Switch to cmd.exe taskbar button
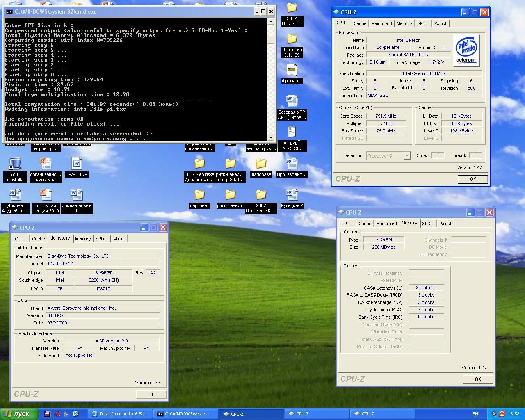Screen dimensions: 525x420 [185, 414]
